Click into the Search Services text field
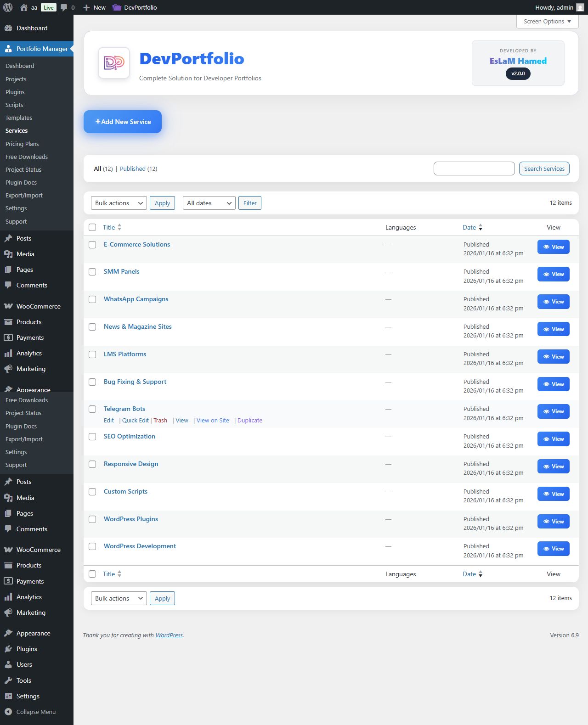Viewport: 588px width, 725px height. coord(474,169)
